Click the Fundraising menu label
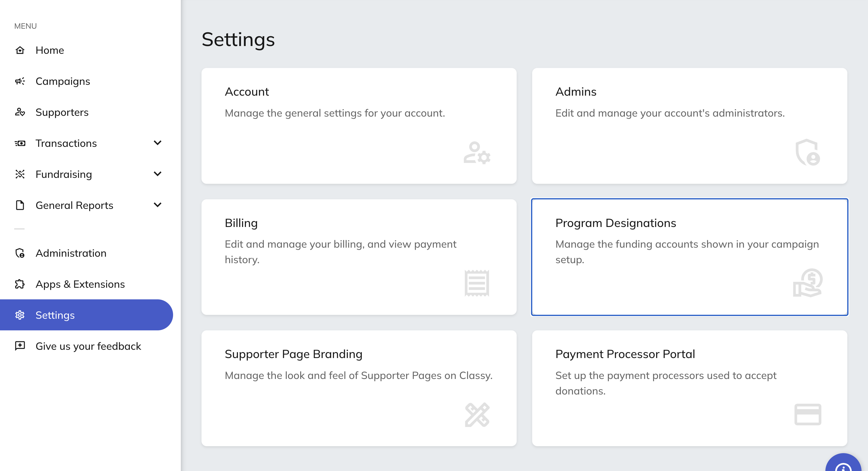868x471 pixels. tap(64, 175)
